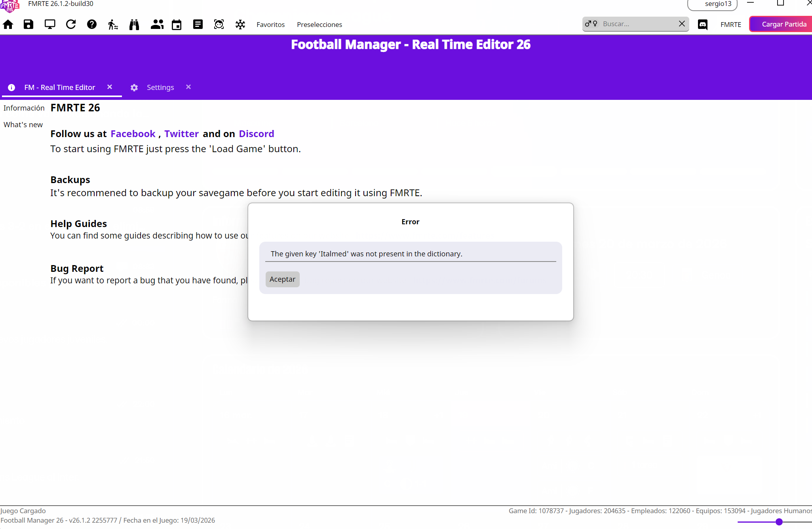Image resolution: width=812 pixels, height=529 pixels.
Task: Click the Home icon in toolbar
Action: point(8,25)
